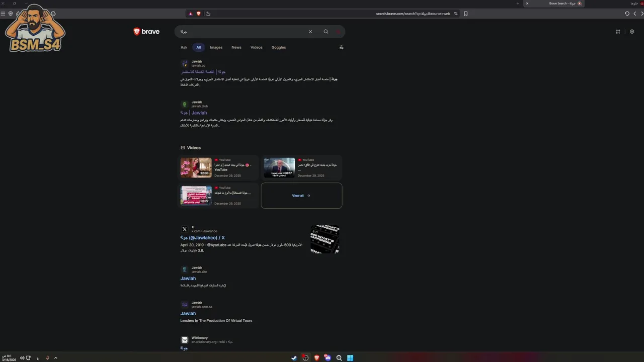Open taskbar Search magnifier
This screenshot has height=362, width=644.
(339, 358)
